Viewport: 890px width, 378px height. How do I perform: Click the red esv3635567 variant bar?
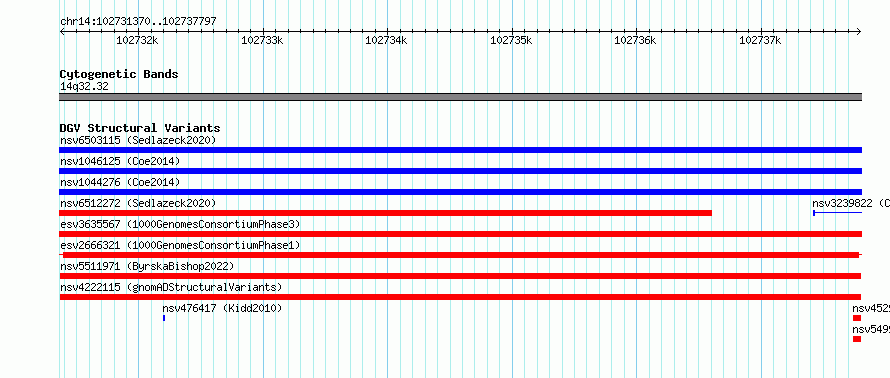click(x=460, y=234)
